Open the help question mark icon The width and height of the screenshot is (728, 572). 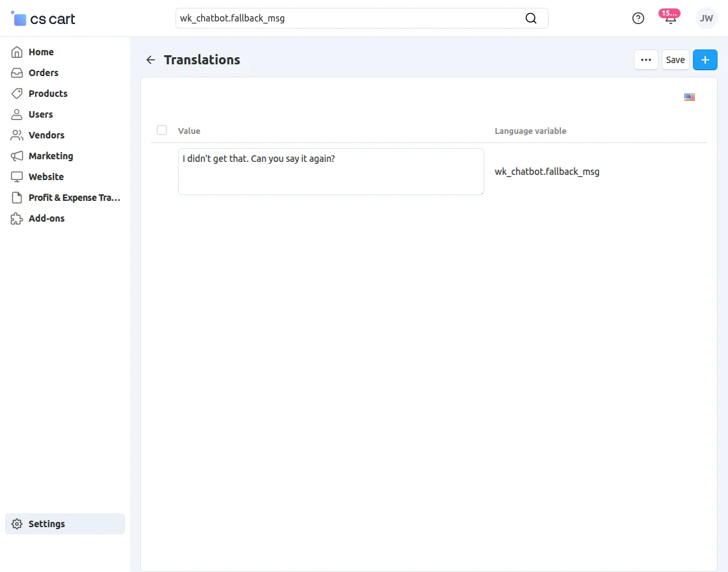click(x=638, y=18)
